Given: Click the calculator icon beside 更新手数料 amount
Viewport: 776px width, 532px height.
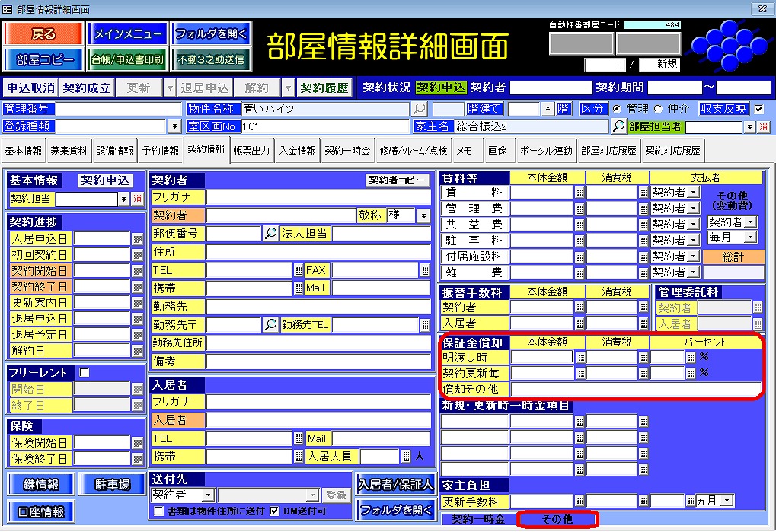Looking at the screenshot, I should [580, 501].
